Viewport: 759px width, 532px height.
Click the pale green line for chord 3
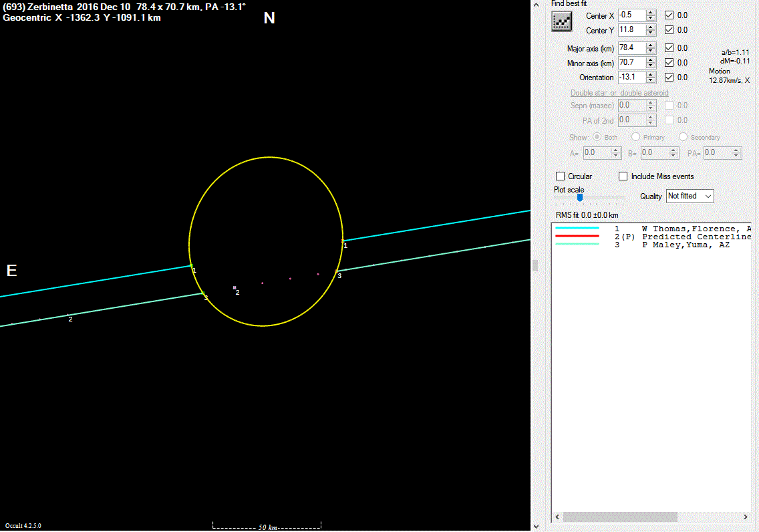click(577, 245)
